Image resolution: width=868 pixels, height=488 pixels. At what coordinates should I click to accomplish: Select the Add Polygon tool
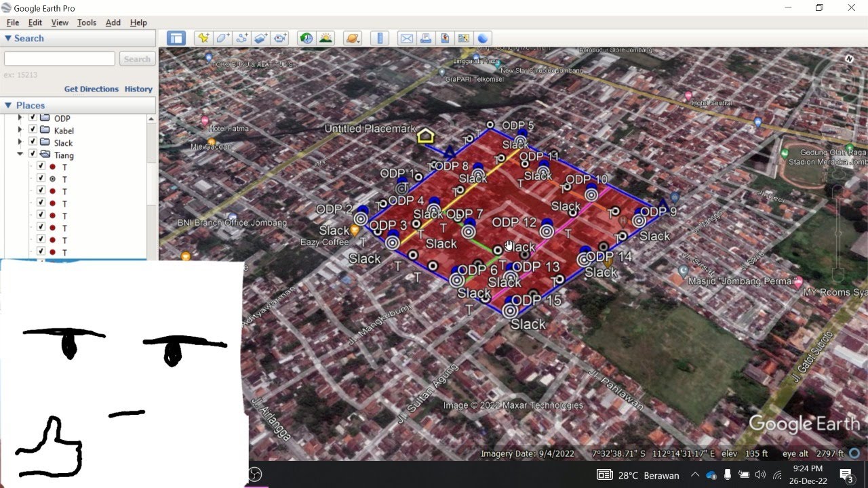click(222, 39)
